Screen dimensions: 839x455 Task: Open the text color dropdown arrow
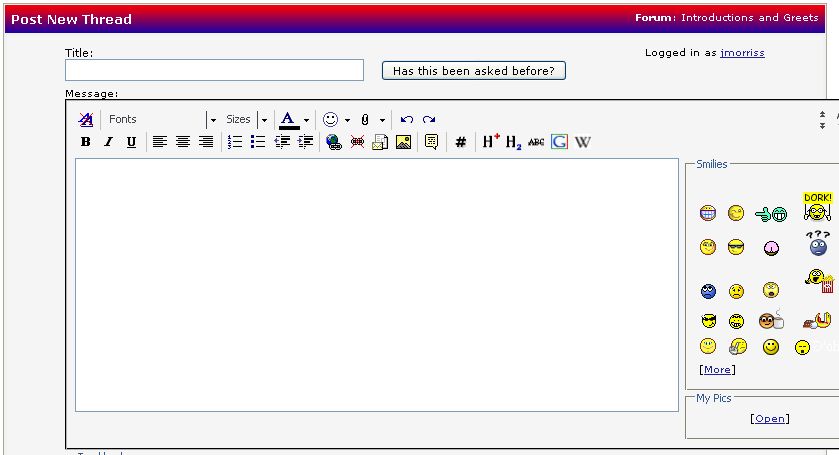306,120
